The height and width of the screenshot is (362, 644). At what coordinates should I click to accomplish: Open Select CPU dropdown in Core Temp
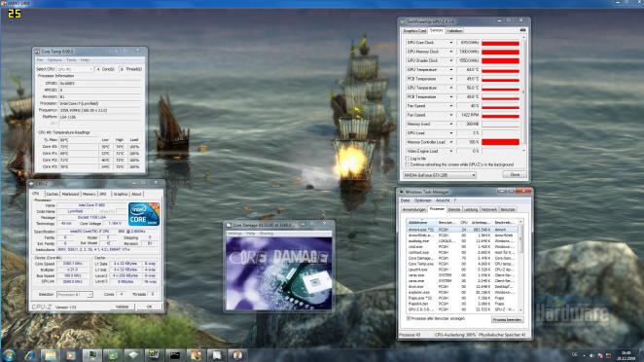(75, 69)
